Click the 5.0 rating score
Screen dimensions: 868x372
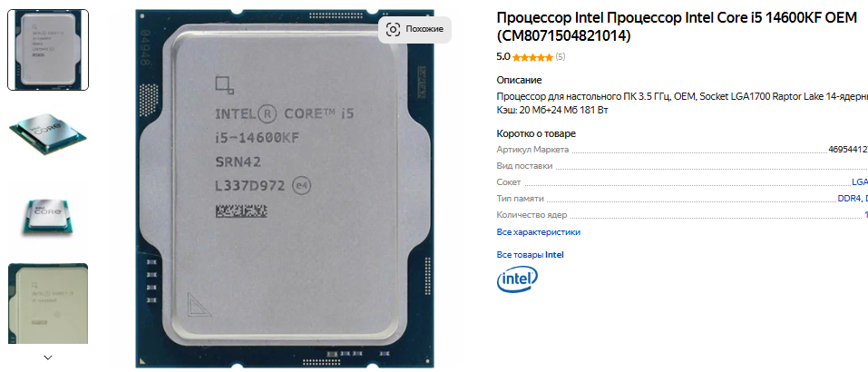coord(503,56)
